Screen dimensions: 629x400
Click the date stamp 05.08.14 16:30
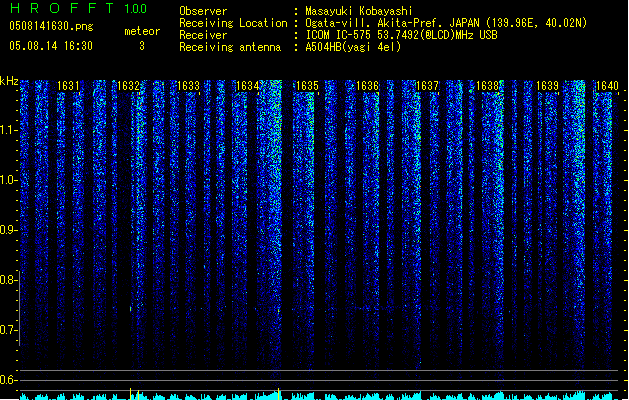click(51, 46)
